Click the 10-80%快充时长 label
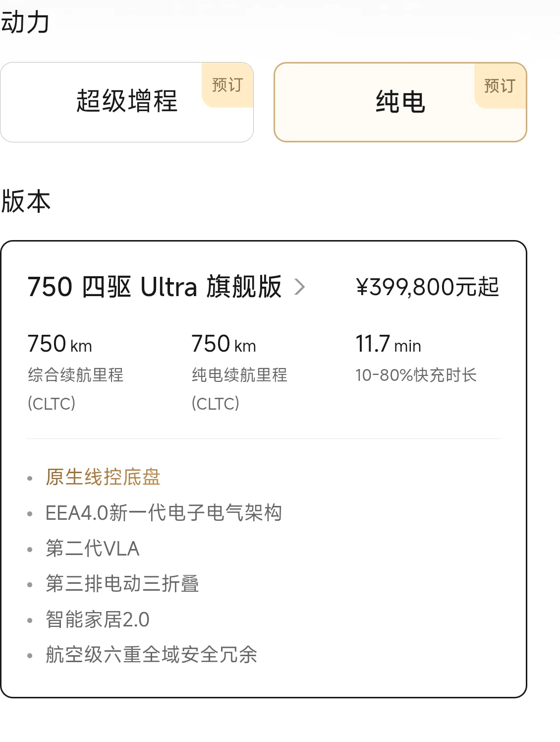Viewport: 560px width, 742px height. point(416,375)
